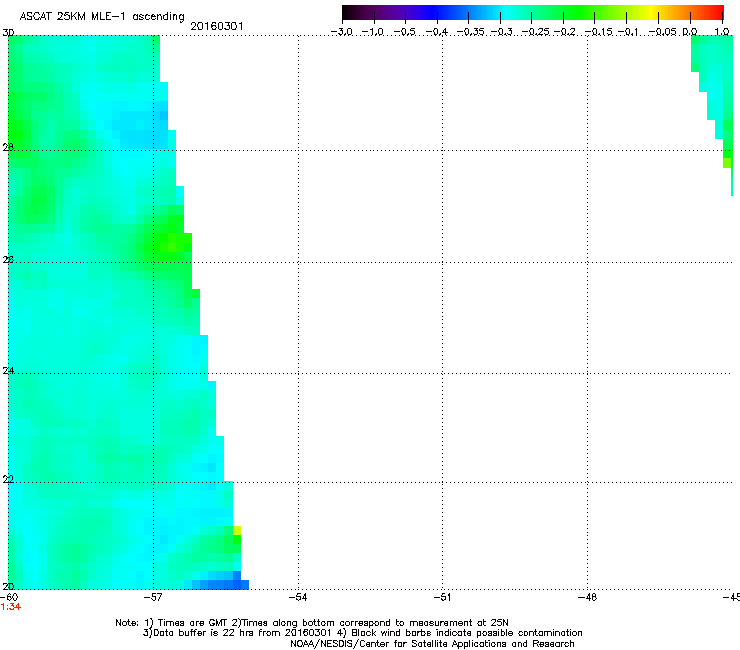
Task: Click the latitude 26 axis label
Action: pyautogui.click(x=8, y=260)
